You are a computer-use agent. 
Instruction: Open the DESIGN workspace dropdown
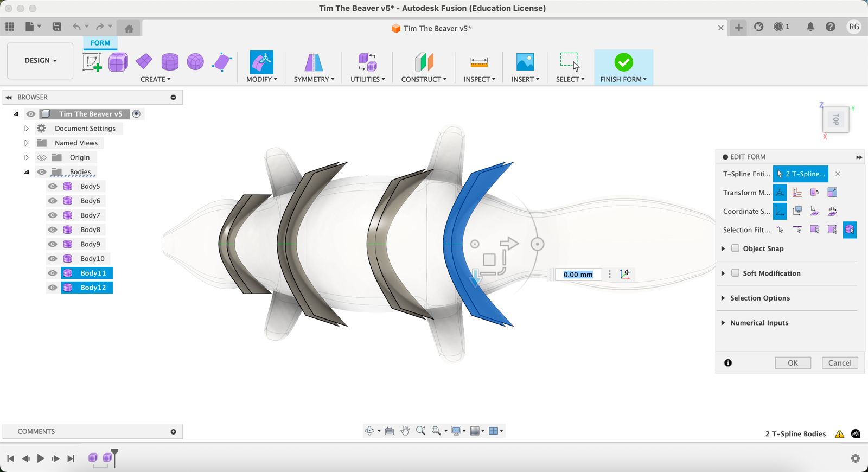[40, 60]
